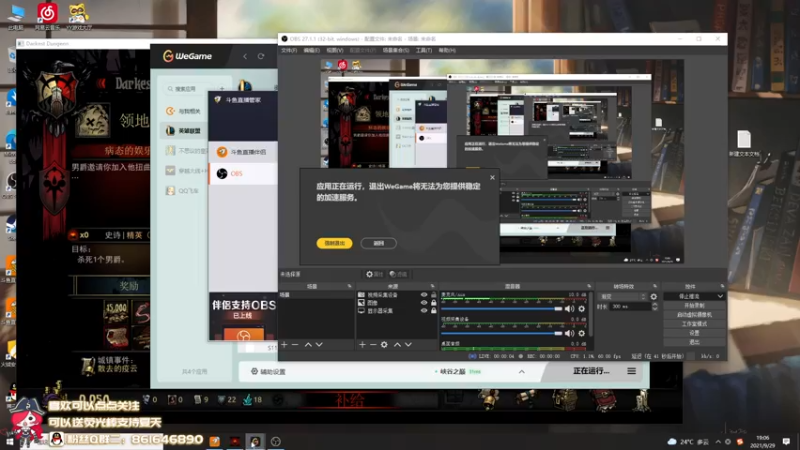Screen dimensions: 800x450
Task: Expand arrow on 停止推流 button
Action: pos(720,296)
